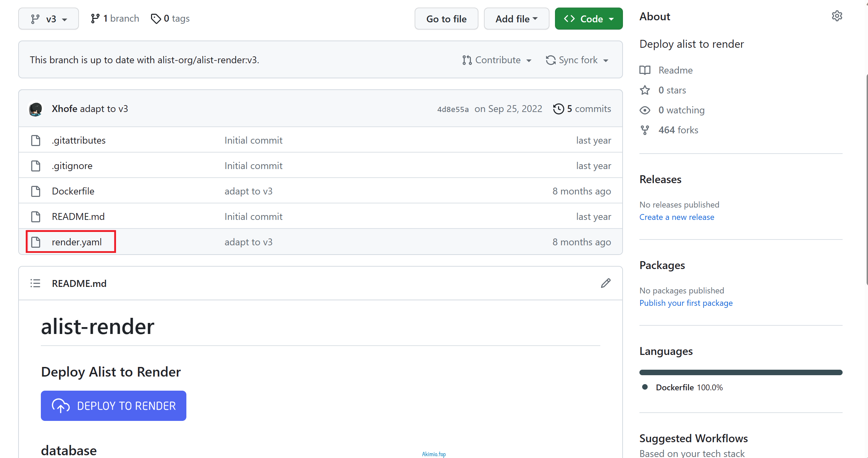Open the render.yaml file
Image resolution: width=868 pixels, height=458 pixels.
click(77, 242)
